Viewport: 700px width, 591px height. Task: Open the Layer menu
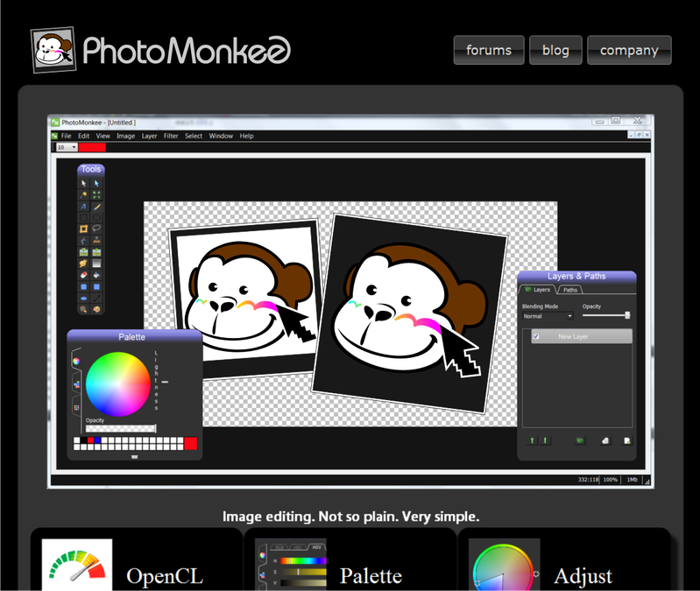click(x=150, y=136)
